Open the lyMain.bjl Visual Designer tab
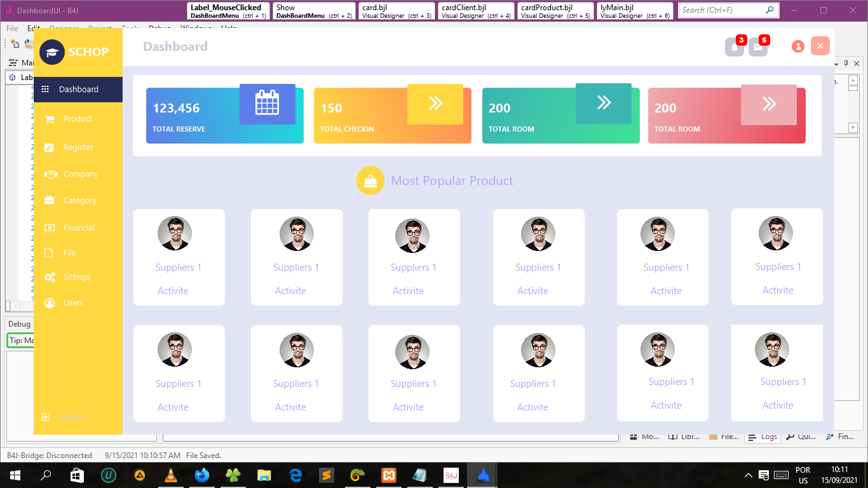 635,11
